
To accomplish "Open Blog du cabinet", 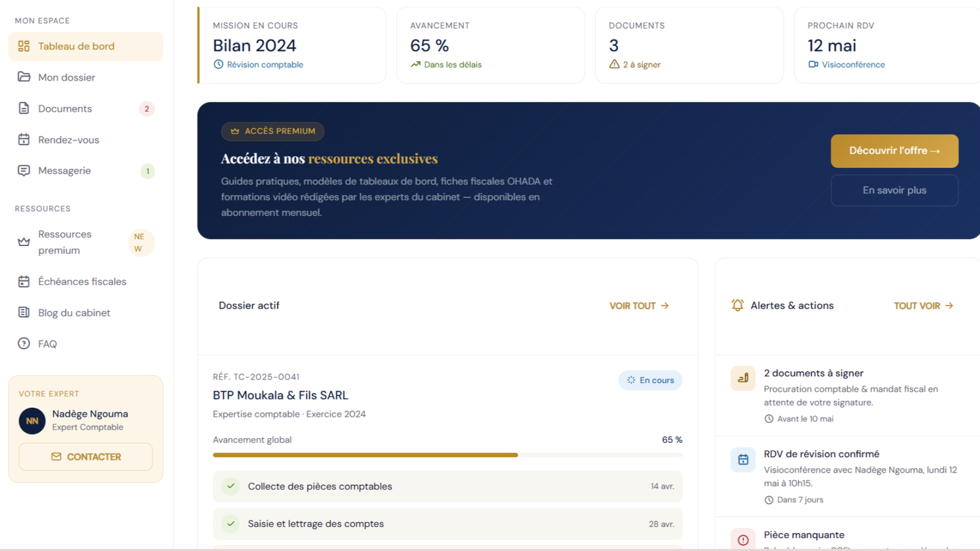I will click(x=86, y=313).
